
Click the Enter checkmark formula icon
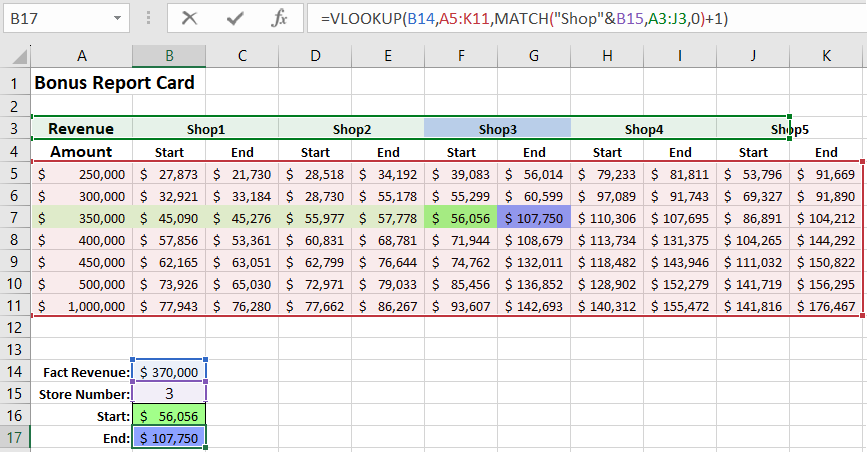tap(236, 18)
